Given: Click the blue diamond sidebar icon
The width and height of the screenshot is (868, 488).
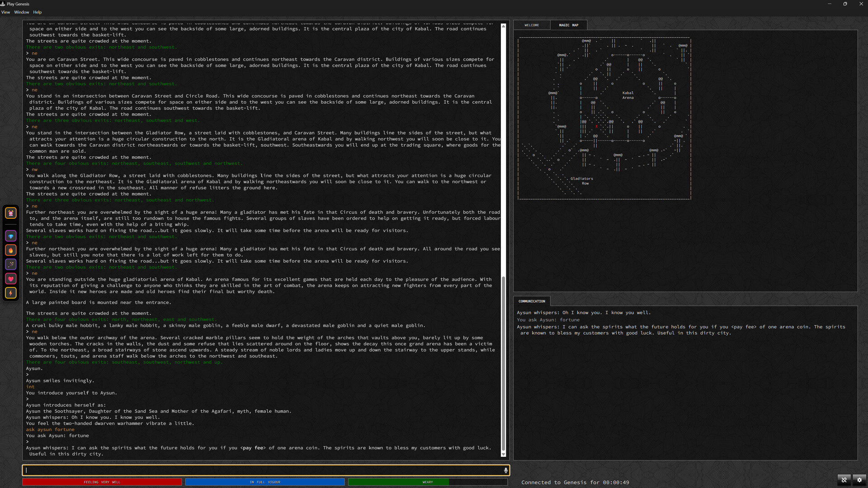Looking at the screenshot, I should [x=11, y=236].
